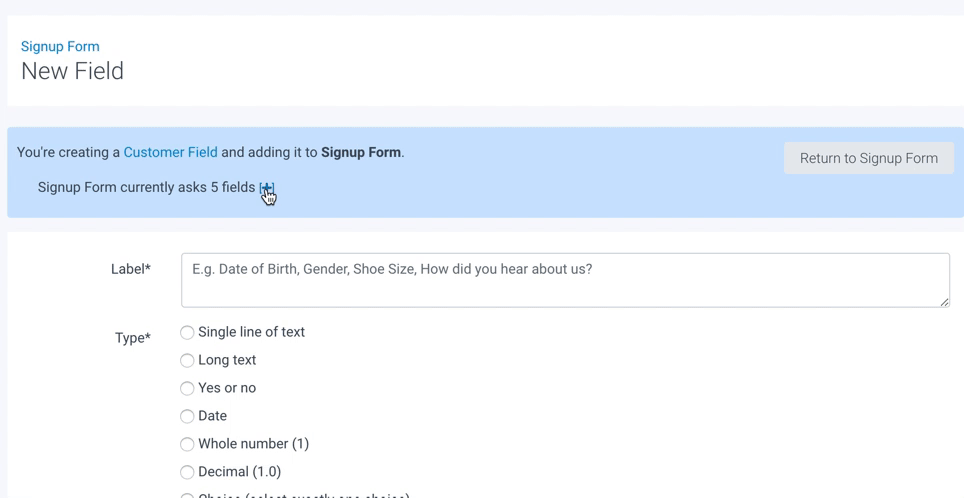Click the 'and adding it to' banner text

[x=269, y=152]
